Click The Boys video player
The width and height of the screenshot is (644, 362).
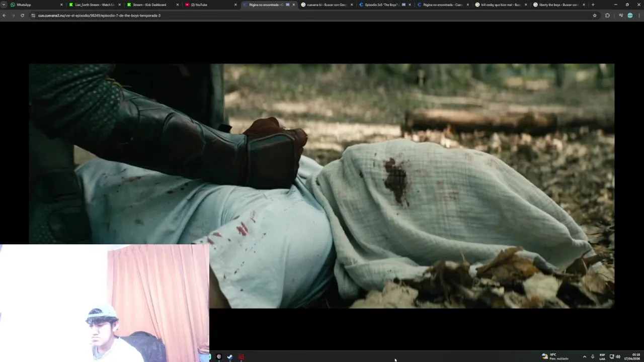(x=321, y=186)
